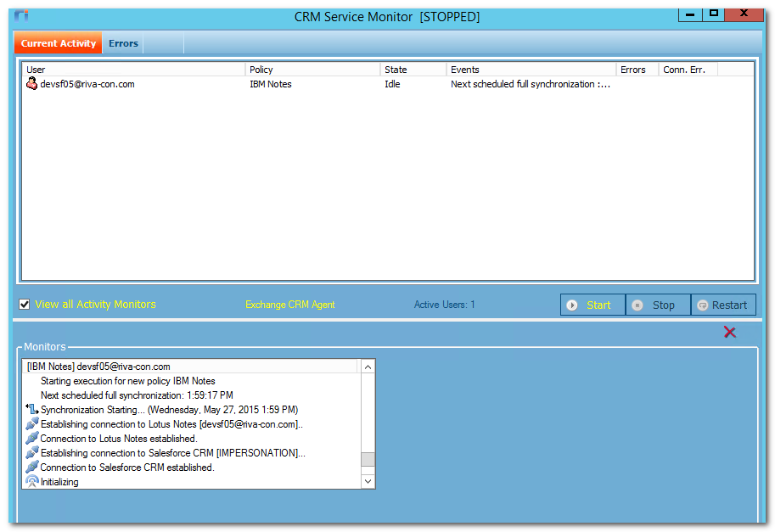Sort by the State column header
This screenshot has height=532, width=775.
[413, 70]
